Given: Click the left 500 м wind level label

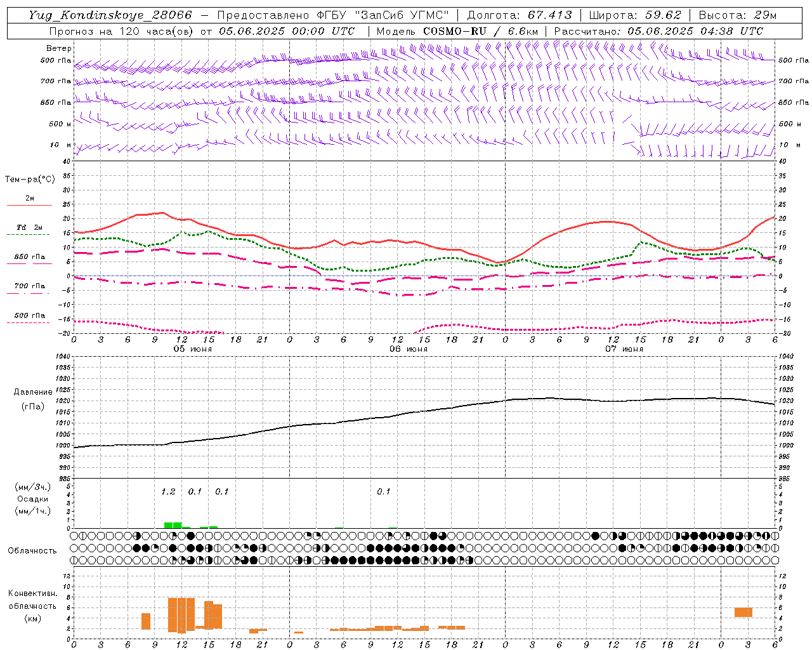Looking at the screenshot, I should pyautogui.click(x=60, y=124).
